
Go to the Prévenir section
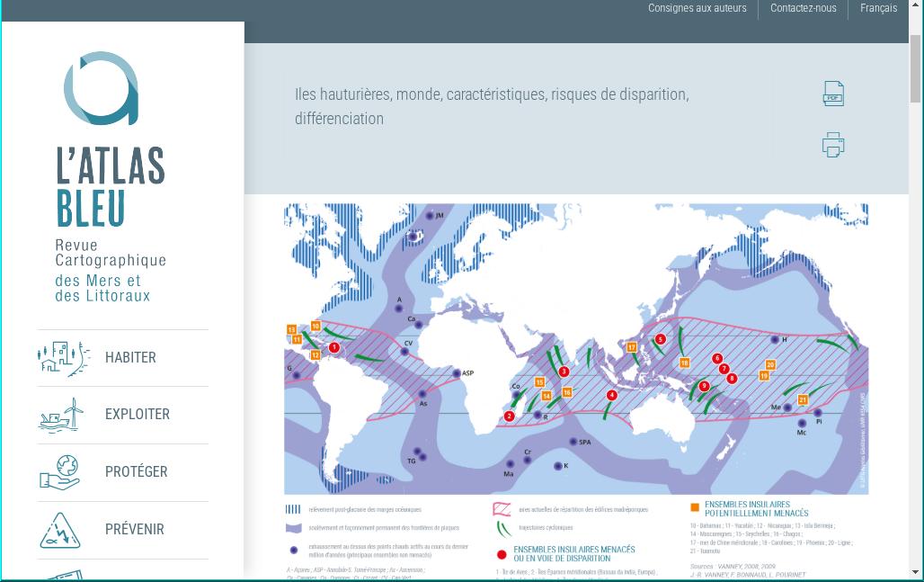coord(134,530)
